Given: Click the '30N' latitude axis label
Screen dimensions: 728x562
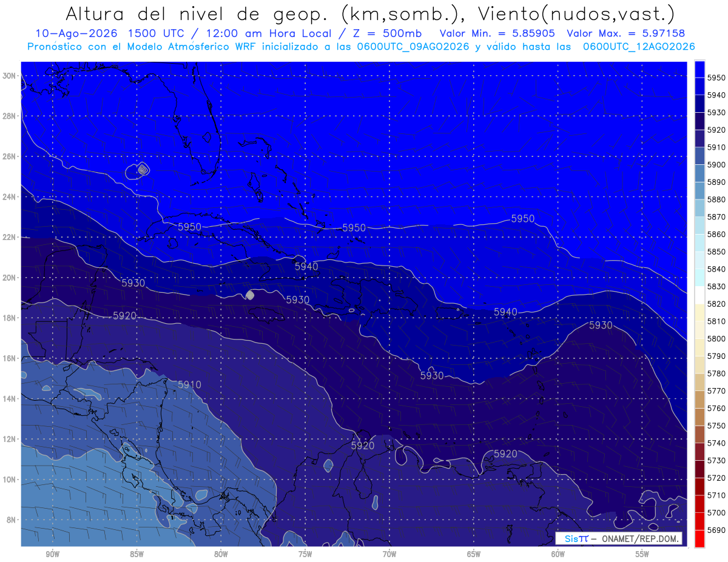Looking at the screenshot, I should (9, 76).
